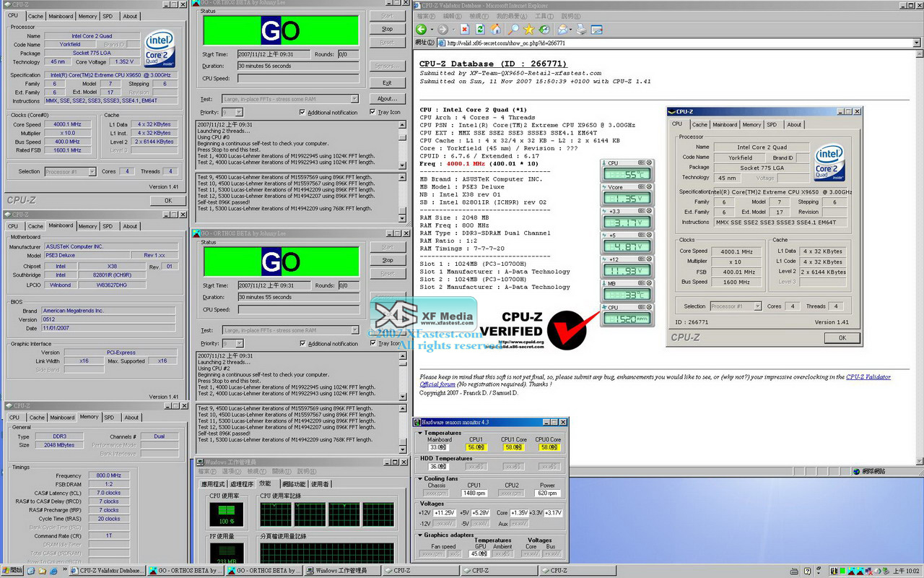Switch to CPU-Z Validator Database taskbar button
The height and width of the screenshot is (578, 924).
(x=108, y=571)
